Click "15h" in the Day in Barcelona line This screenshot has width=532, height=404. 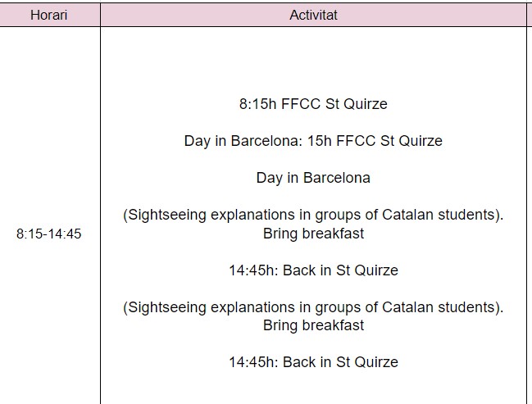click(319, 141)
